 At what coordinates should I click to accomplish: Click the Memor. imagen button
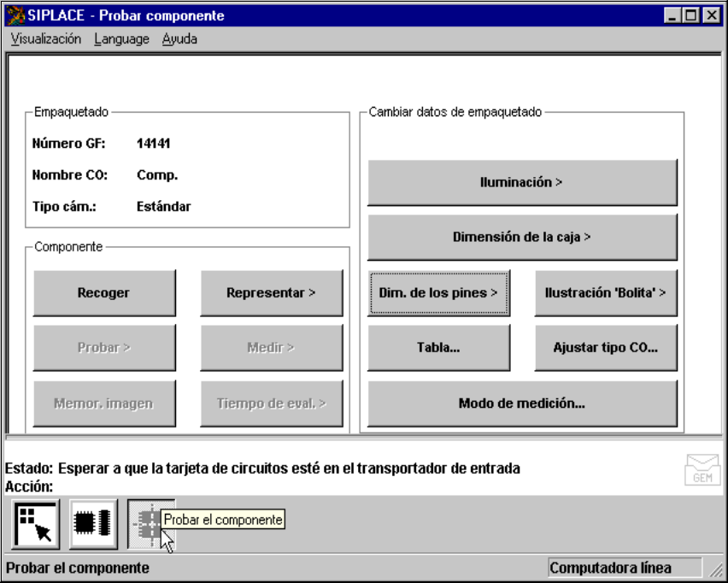104,403
